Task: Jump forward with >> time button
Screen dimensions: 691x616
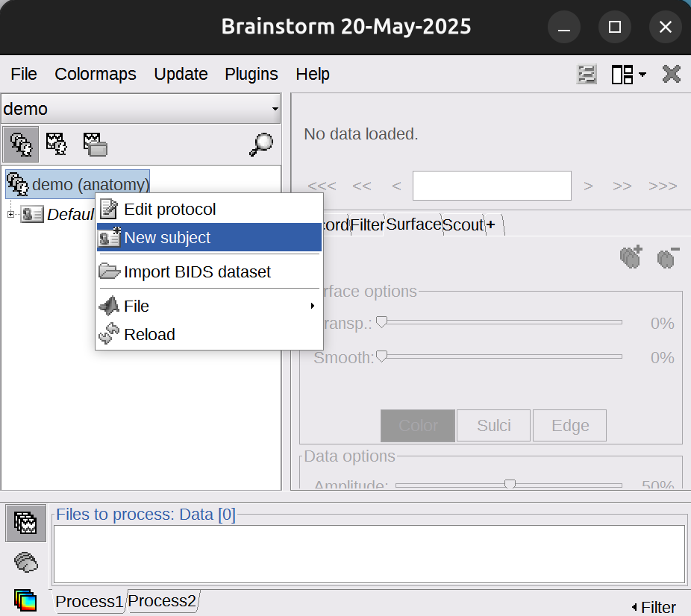Action: tap(622, 186)
